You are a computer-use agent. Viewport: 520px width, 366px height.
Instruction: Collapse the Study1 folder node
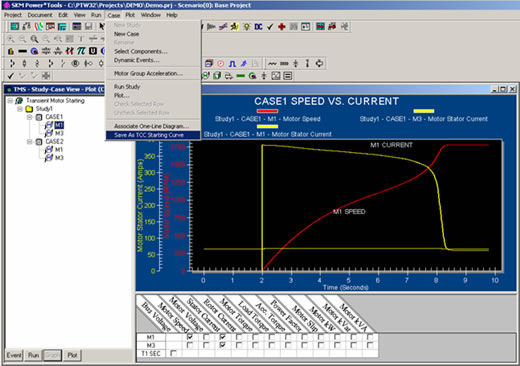(x=20, y=109)
